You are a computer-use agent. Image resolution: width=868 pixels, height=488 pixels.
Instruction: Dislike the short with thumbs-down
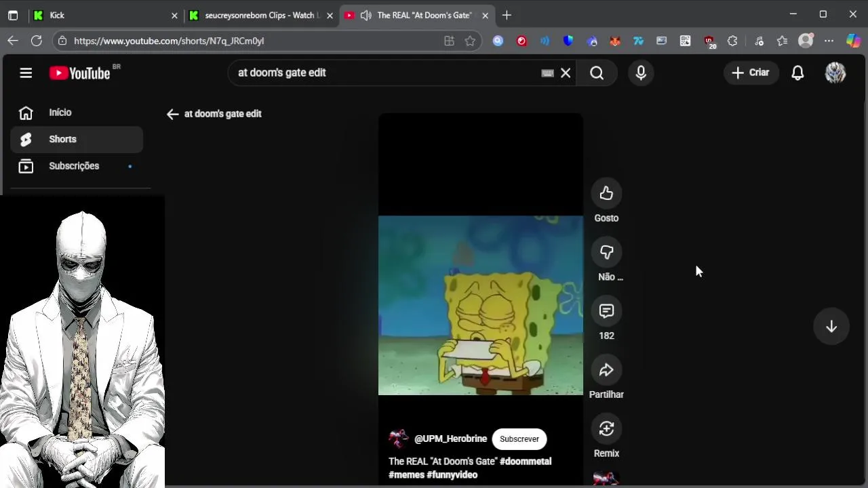[606, 252]
